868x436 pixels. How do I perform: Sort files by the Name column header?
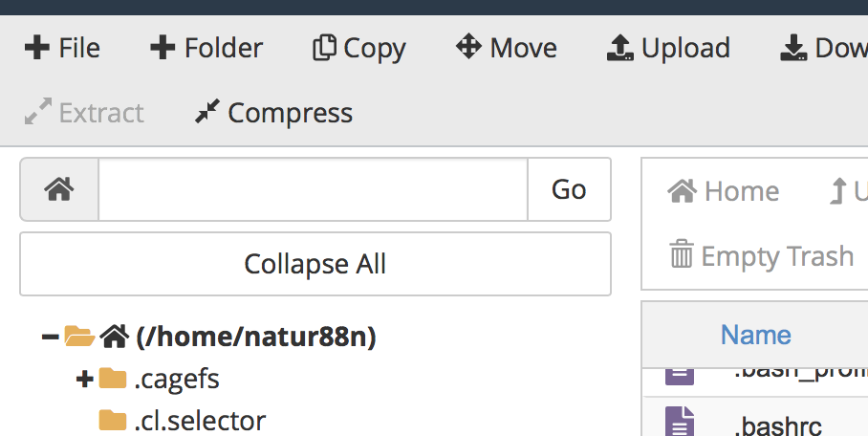tap(755, 334)
